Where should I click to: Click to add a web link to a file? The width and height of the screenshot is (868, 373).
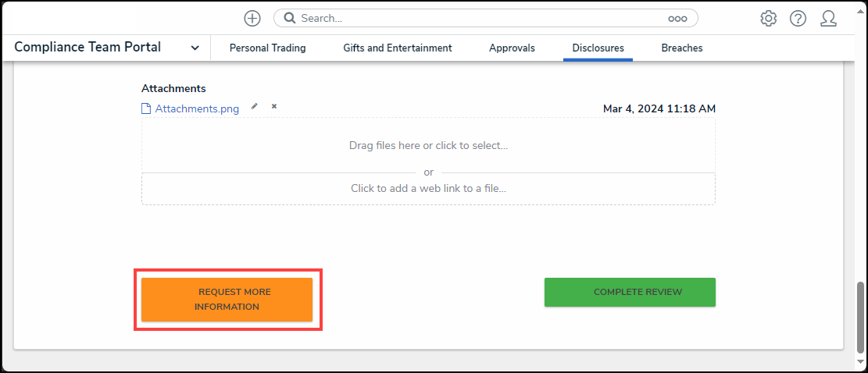pos(428,188)
